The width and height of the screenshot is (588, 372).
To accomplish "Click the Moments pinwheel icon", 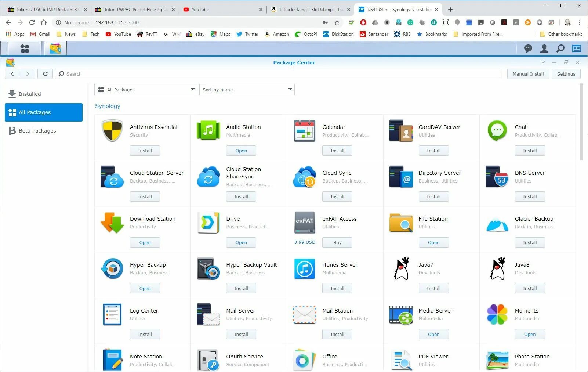I will pyautogui.click(x=497, y=314).
